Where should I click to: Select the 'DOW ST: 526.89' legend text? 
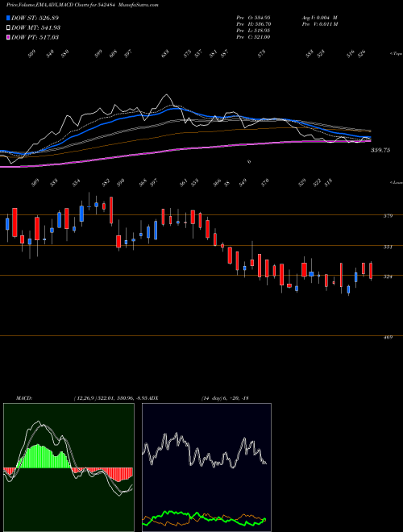[35, 18]
